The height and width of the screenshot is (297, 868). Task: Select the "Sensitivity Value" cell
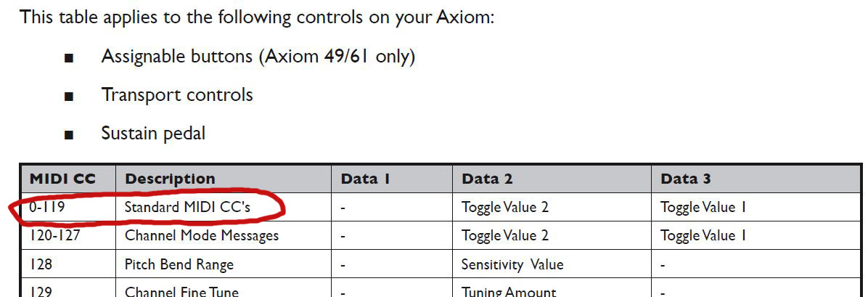(x=512, y=264)
